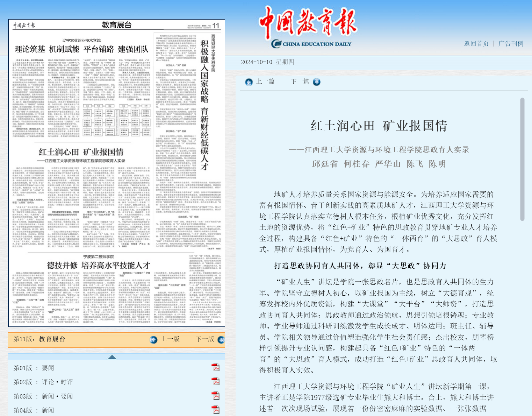Open PDF icon for 第02版 评论·时评
This screenshot has height=416, width=532.
pyautogui.click(x=216, y=381)
